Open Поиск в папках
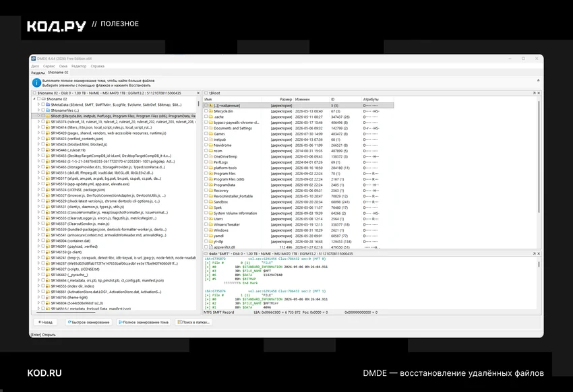 193,322
